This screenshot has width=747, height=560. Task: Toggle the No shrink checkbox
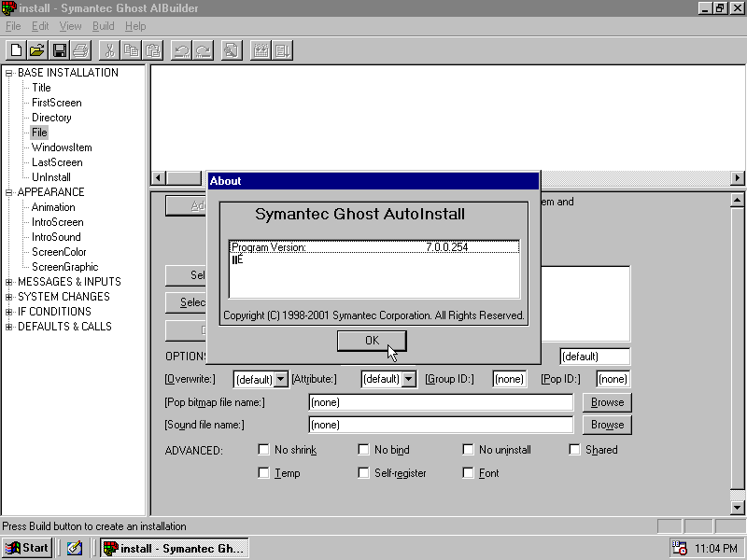pyautogui.click(x=263, y=450)
